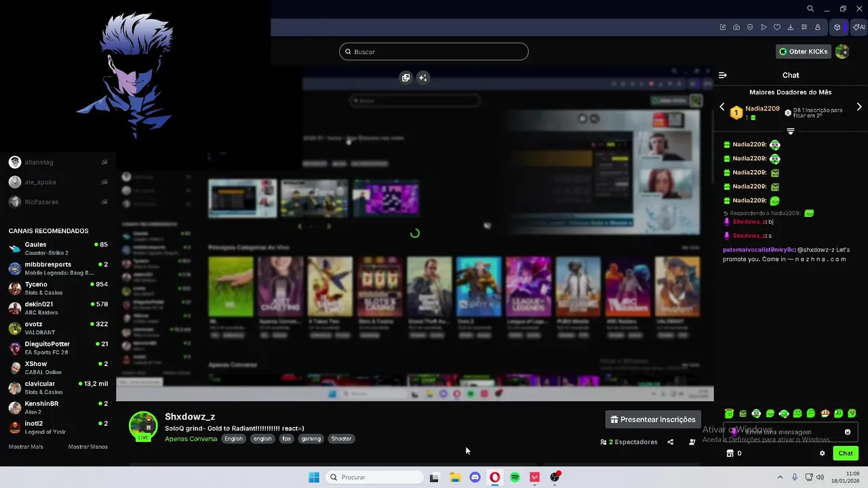
Task: Click the pop-out video icon above player
Action: pos(406,77)
